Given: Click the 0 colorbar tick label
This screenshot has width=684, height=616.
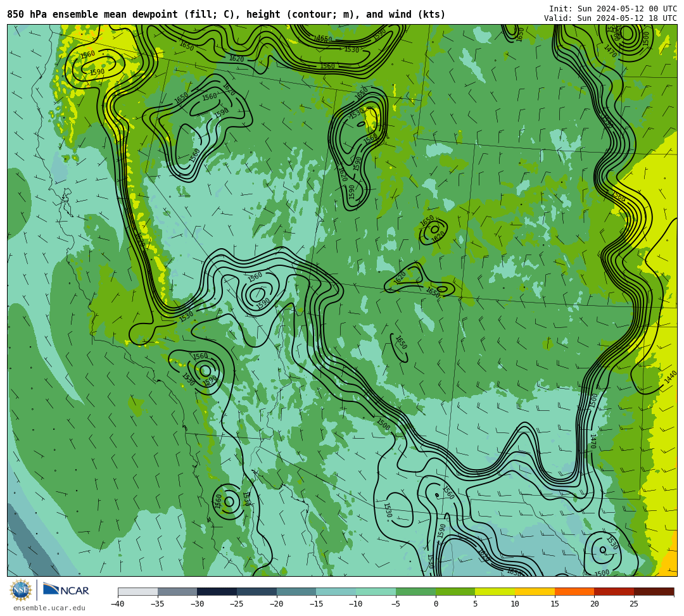Looking at the screenshot, I should [x=436, y=604].
